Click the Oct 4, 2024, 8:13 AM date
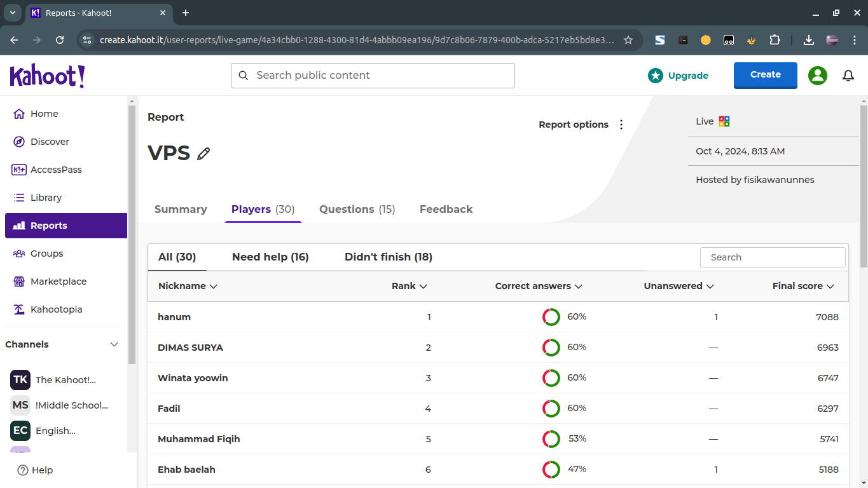Screen dimensions: 868x488 pos(740,151)
